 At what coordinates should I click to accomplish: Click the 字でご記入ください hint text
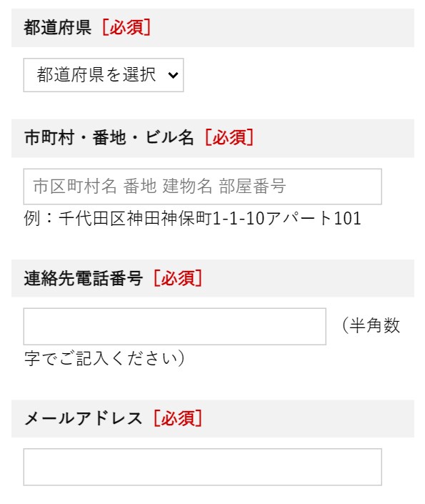click(104, 358)
